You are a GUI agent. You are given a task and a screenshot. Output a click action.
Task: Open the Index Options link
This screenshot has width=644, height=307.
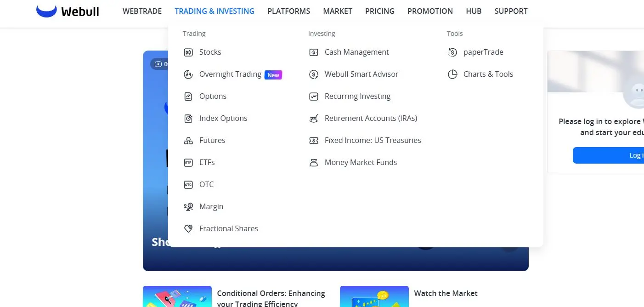click(223, 119)
